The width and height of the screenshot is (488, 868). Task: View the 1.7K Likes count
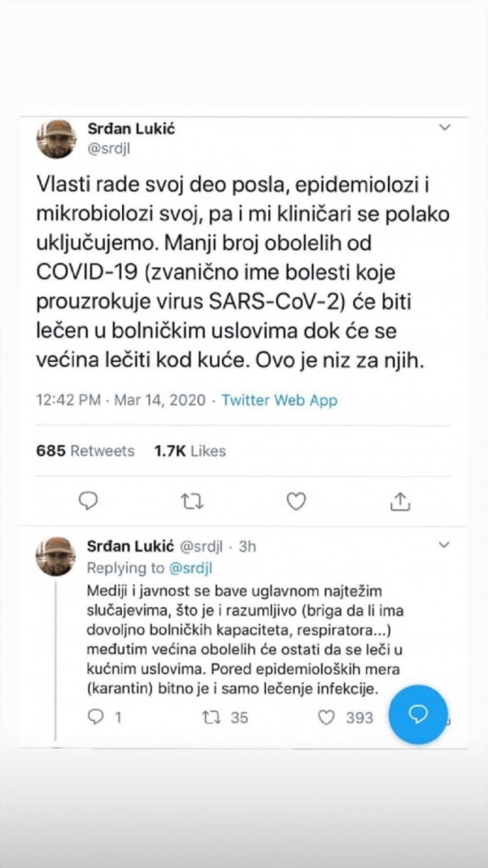(190, 452)
